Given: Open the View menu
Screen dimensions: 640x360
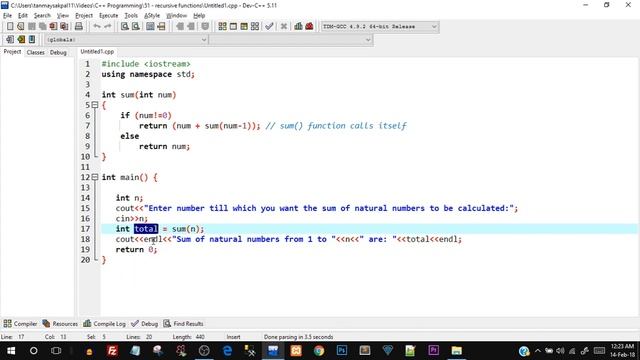Looking at the screenshot, I should click(62, 16).
